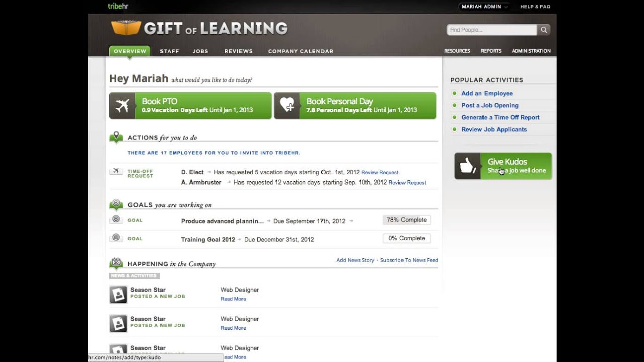Open the Help & FAQ link
644x362 pixels.
point(535,7)
